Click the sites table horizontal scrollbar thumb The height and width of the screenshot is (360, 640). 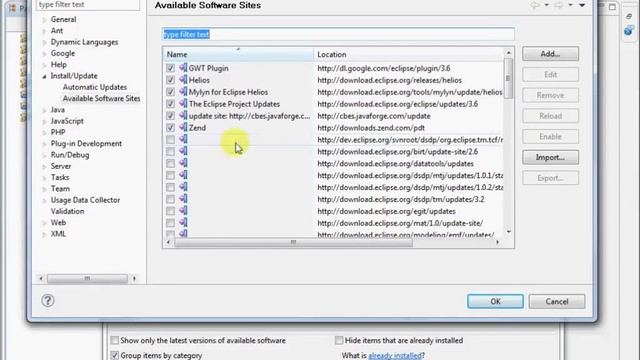click(293, 242)
